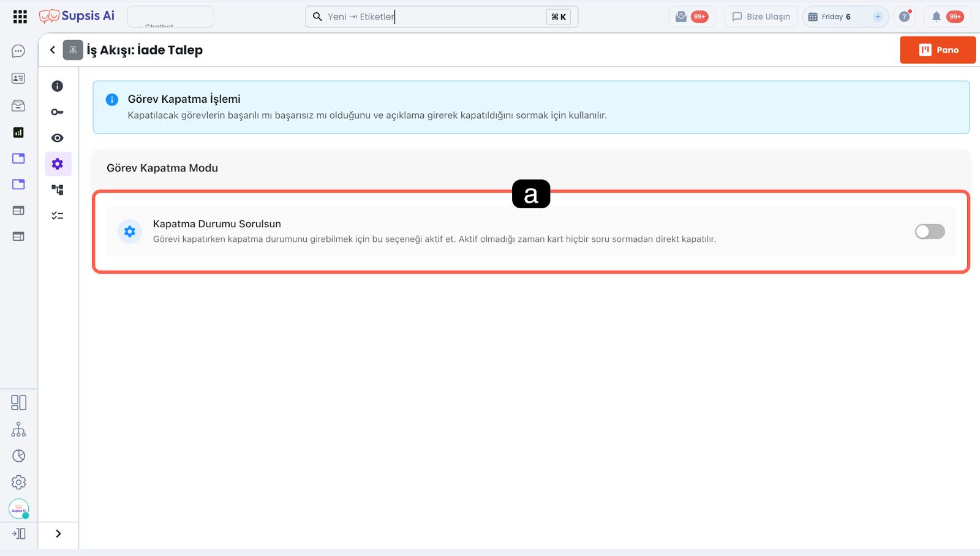Open the mail inbox icon with badge
Viewport: 980px width, 556px height.
point(681,17)
